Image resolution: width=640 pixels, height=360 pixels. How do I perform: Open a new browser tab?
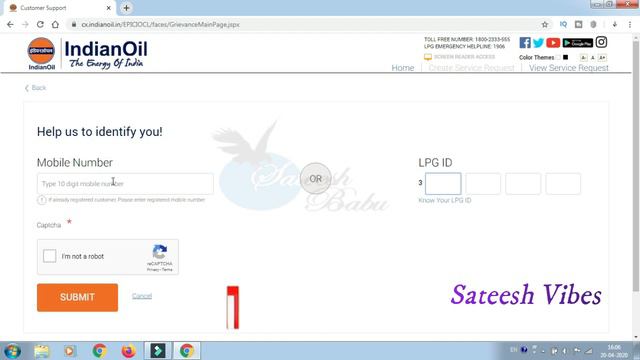pos(126,8)
